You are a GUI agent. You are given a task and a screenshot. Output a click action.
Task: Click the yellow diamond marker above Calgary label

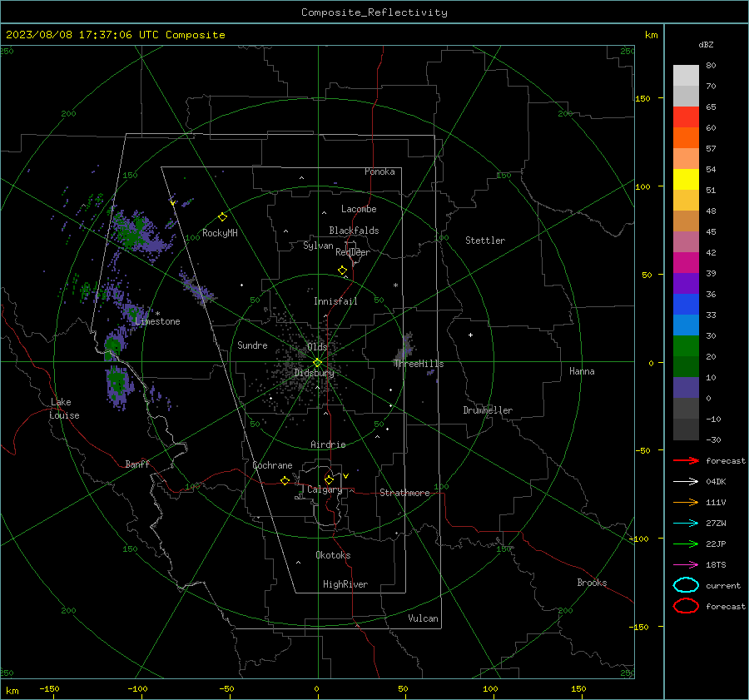click(x=329, y=479)
